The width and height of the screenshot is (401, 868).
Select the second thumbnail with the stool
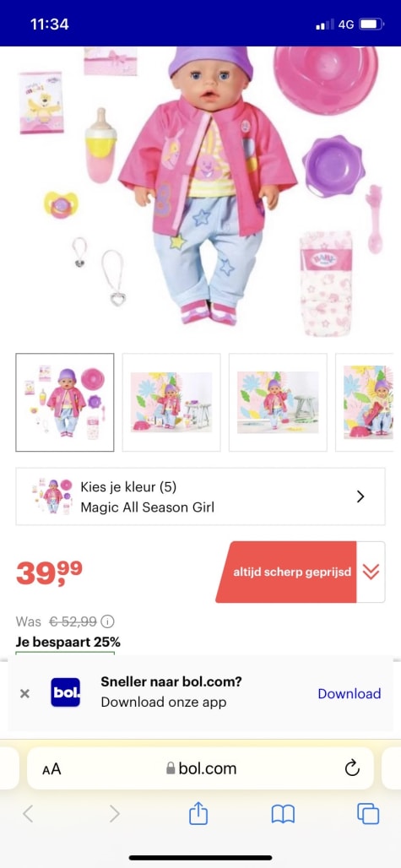tap(171, 403)
